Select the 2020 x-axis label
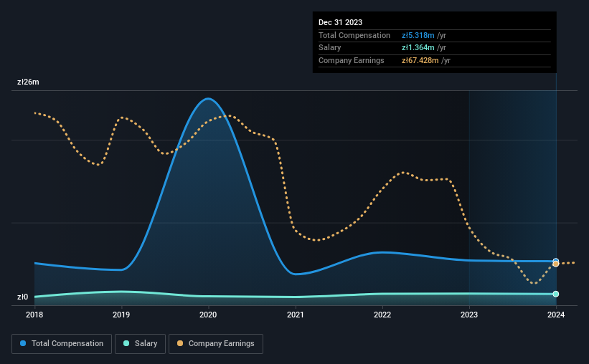 208,315
